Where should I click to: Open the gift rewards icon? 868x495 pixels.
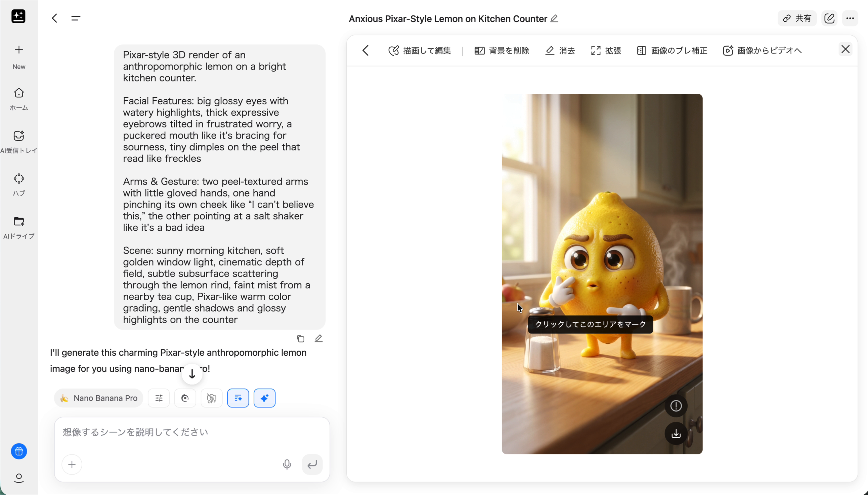coord(19,452)
